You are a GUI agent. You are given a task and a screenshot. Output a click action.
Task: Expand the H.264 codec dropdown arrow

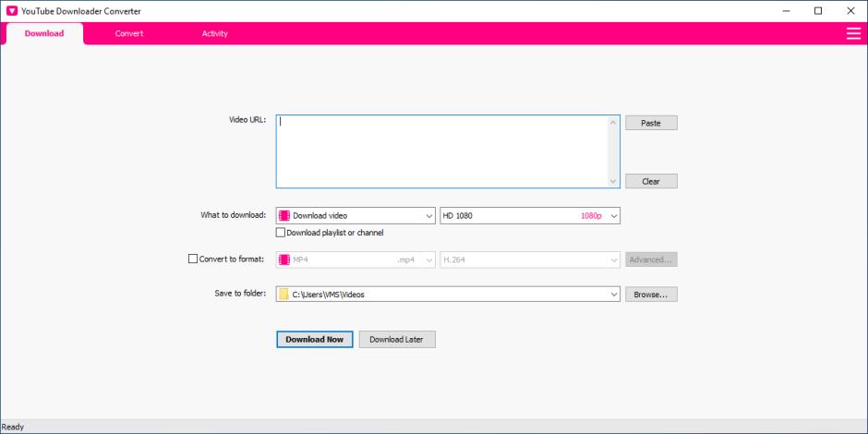click(x=613, y=259)
